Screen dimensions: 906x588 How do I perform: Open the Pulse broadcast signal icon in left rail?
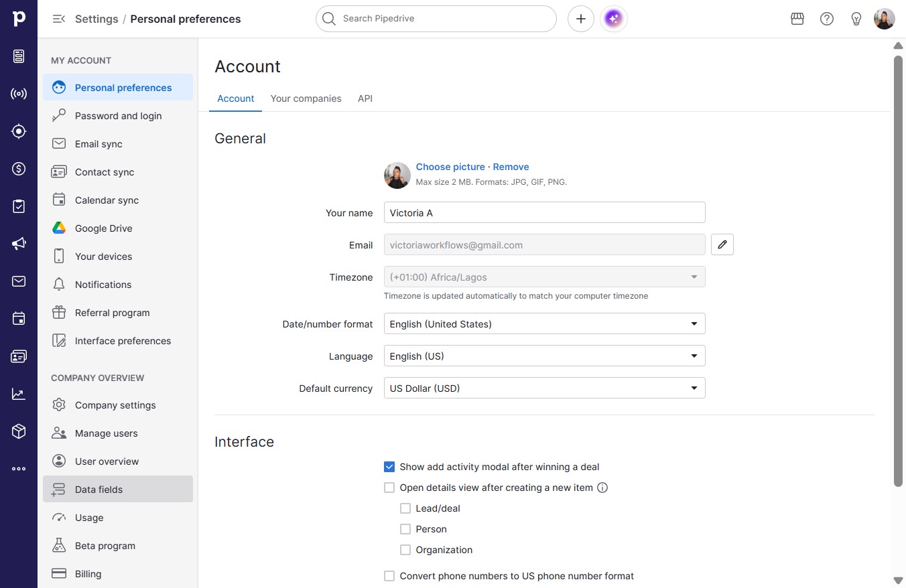coord(19,94)
